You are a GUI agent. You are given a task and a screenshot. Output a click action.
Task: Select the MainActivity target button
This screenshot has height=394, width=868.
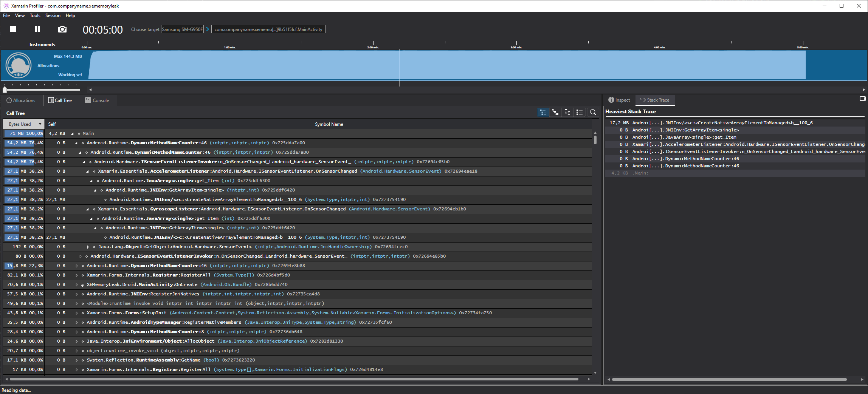tap(268, 29)
